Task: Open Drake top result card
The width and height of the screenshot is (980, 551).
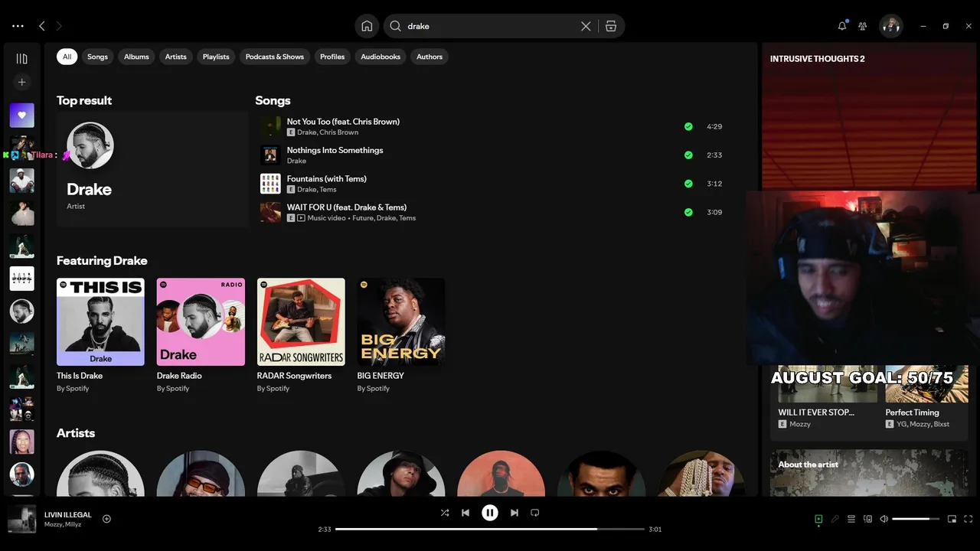Action: (x=152, y=169)
